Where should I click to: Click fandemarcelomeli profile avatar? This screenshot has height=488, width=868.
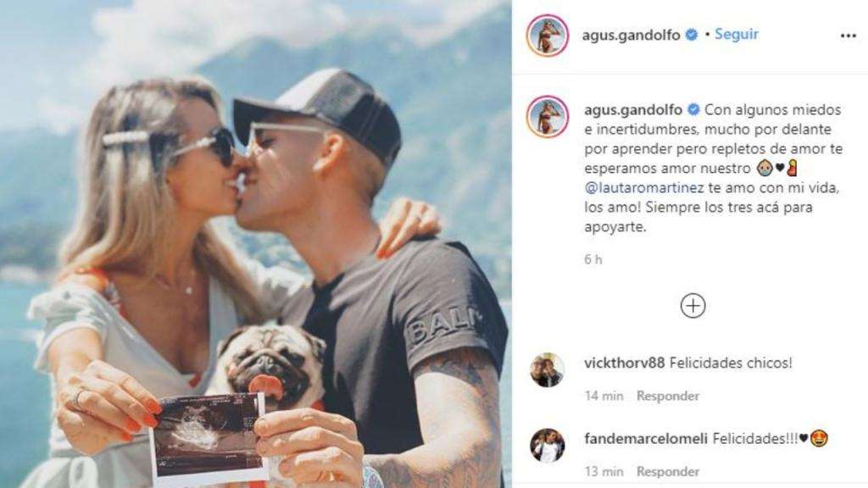[x=548, y=446]
